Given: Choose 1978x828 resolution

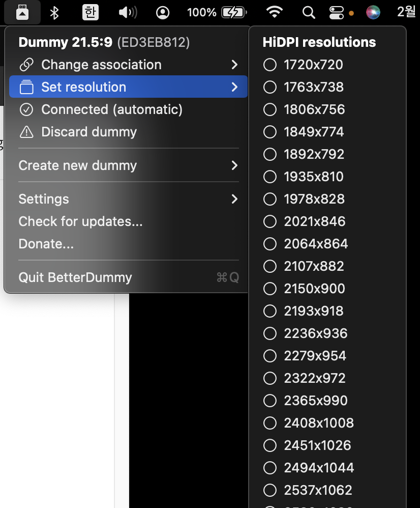Looking at the screenshot, I should click(x=327, y=199).
